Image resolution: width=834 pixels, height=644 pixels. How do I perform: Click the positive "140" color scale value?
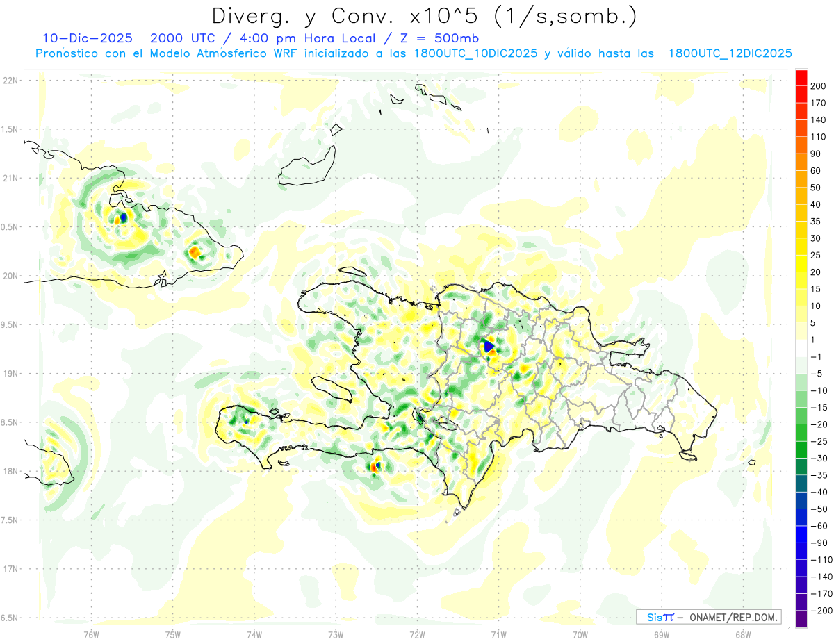(818, 120)
